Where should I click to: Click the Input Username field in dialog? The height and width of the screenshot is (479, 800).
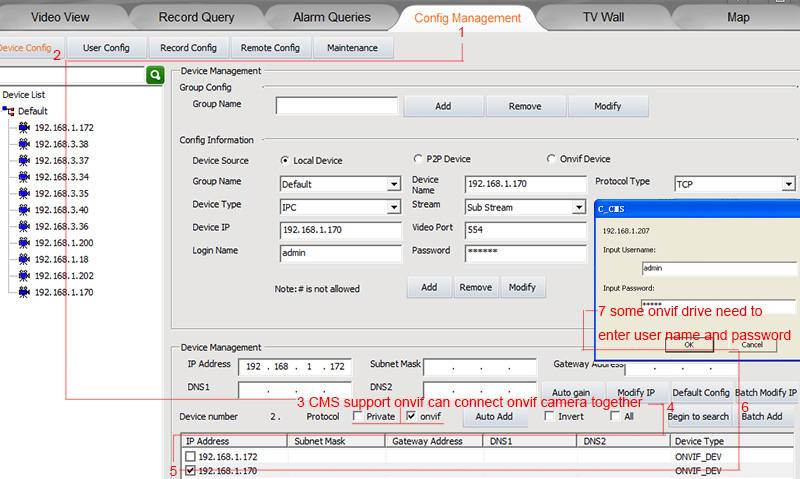[x=718, y=268]
